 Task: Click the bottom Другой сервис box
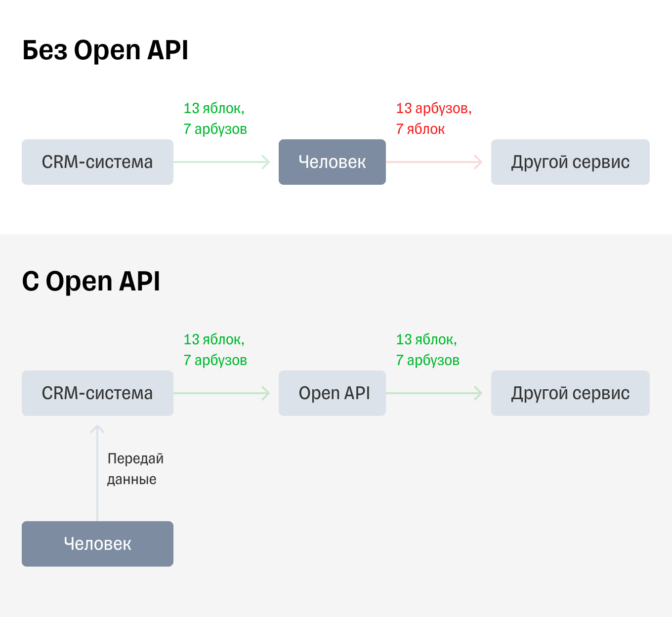[x=570, y=393]
